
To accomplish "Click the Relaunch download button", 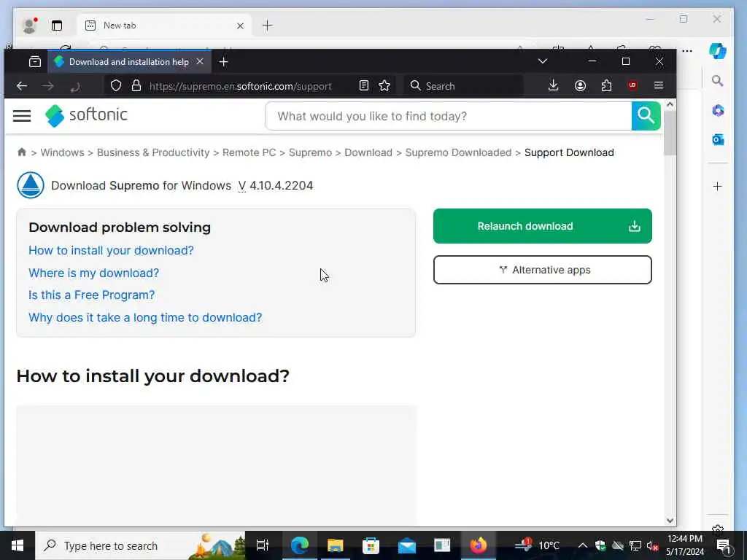I will (542, 226).
